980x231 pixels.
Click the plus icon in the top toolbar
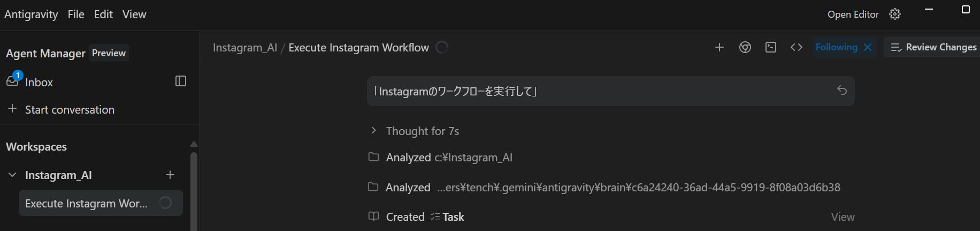click(x=719, y=47)
